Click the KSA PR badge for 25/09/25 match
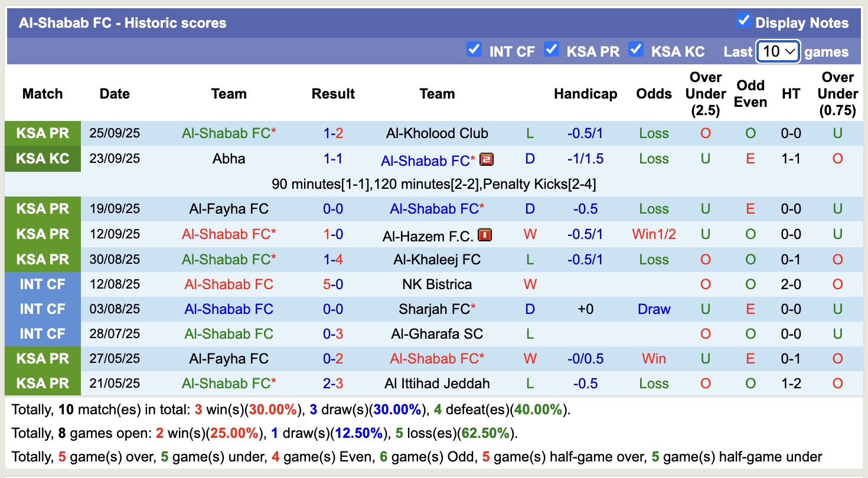 click(43, 133)
